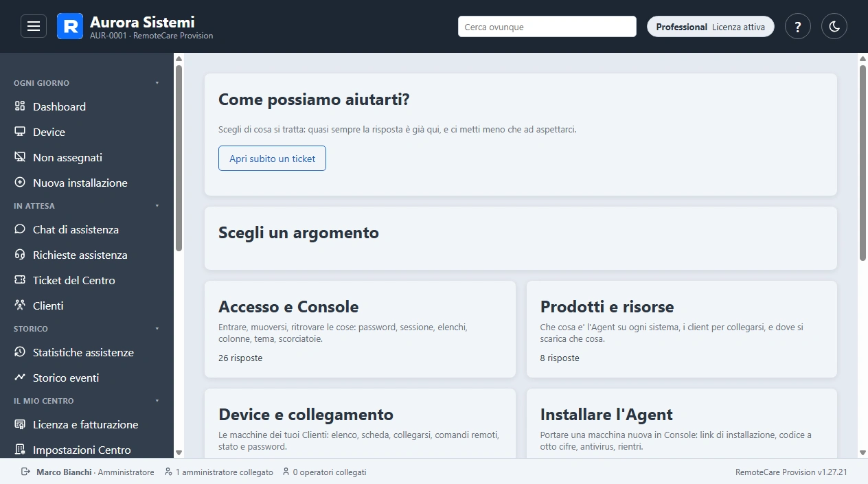Click Marco Bianchi Amministratore in status bar
Image resolution: width=868 pixels, height=484 pixels.
[95, 472]
